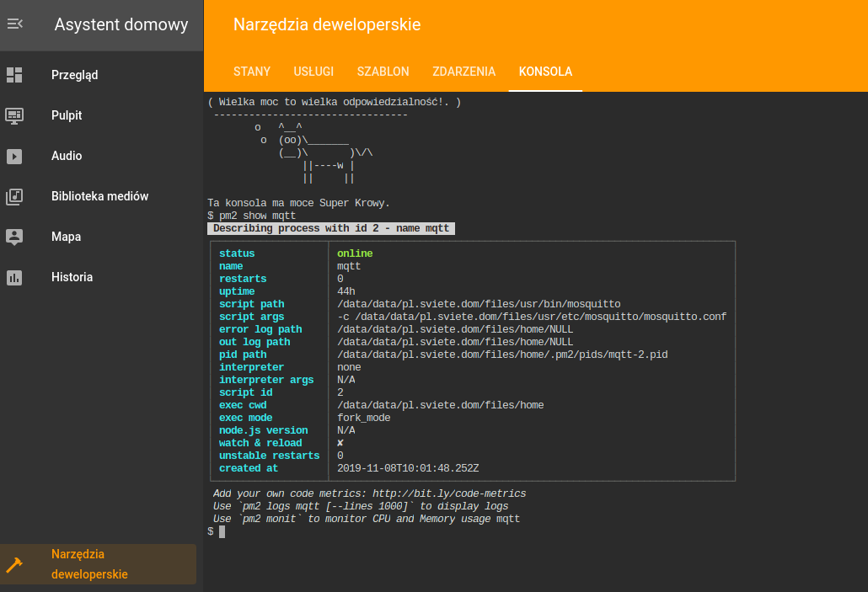Click the 'Wielka moc to wielka odpowiedzialność' line
The height and width of the screenshot is (592, 868).
[334, 102]
